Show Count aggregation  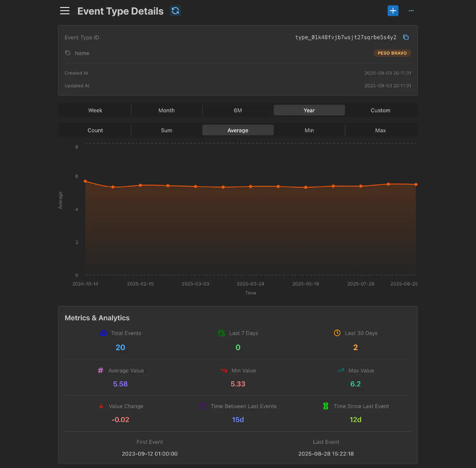95,130
